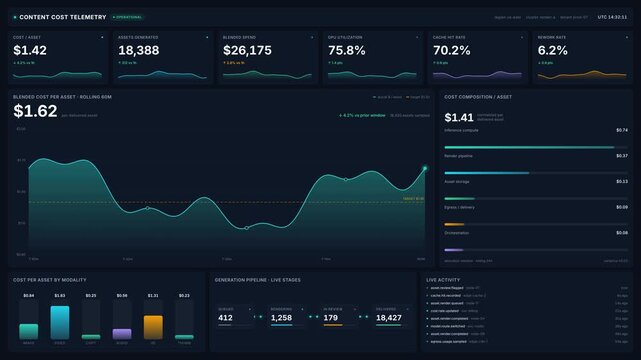Click the Live Activity panel heading

[443, 280]
